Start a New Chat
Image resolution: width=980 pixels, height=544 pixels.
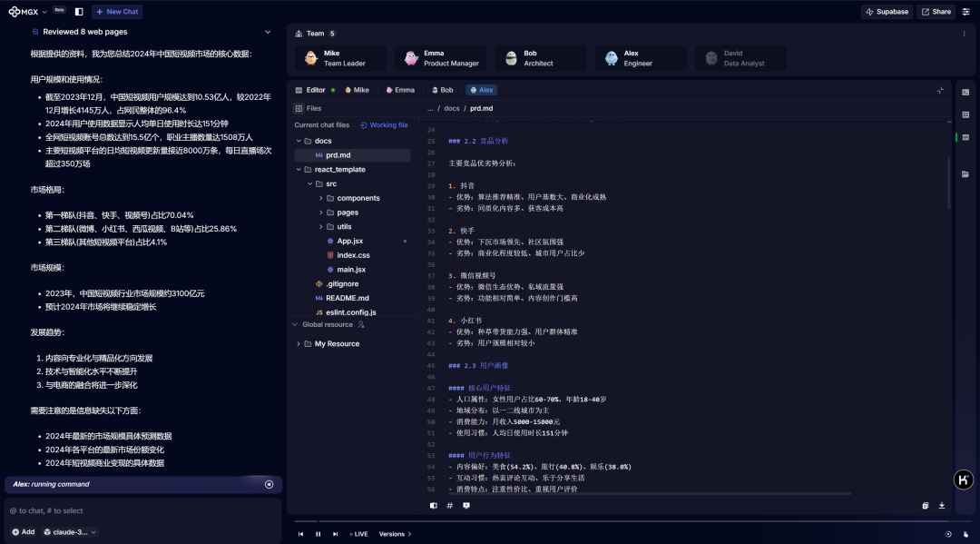pos(117,11)
